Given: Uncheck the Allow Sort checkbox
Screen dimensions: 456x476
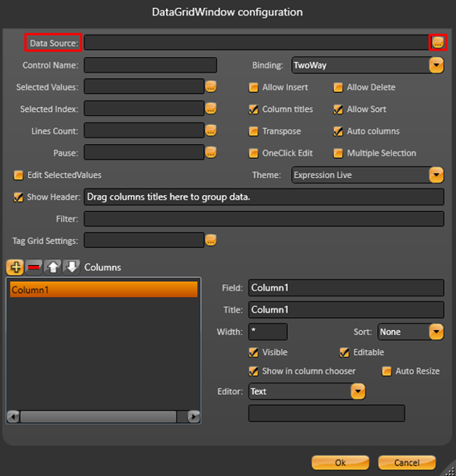Looking at the screenshot, I should tap(338, 109).
